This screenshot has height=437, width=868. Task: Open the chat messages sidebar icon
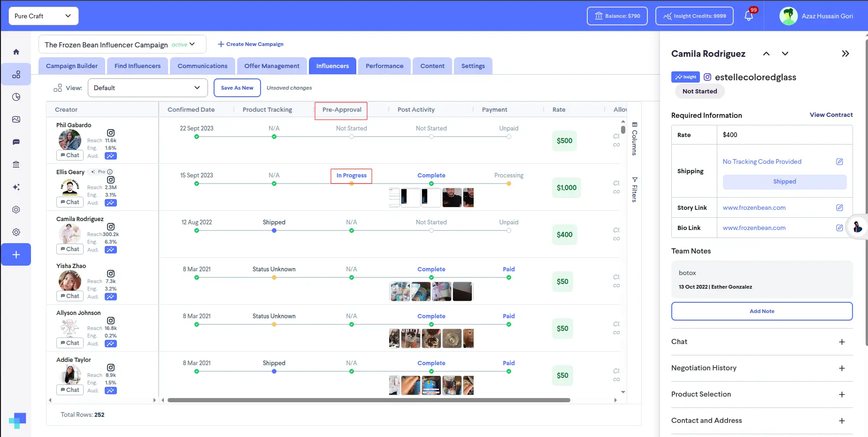pos(16,142)
